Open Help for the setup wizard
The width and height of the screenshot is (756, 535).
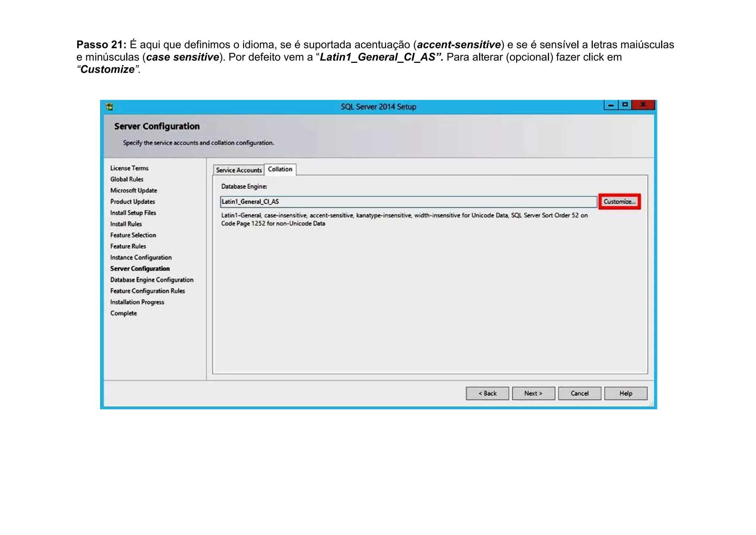coord(625,393)
